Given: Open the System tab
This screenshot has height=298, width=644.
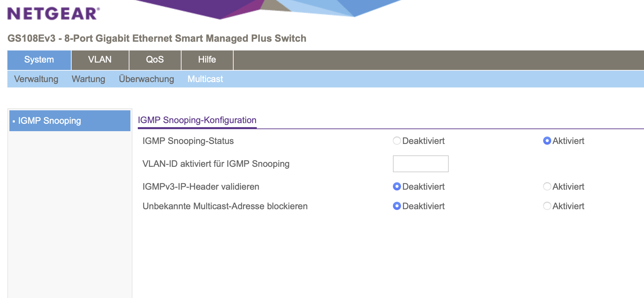Looking at the screenshot, I should (x=39, y=60).
